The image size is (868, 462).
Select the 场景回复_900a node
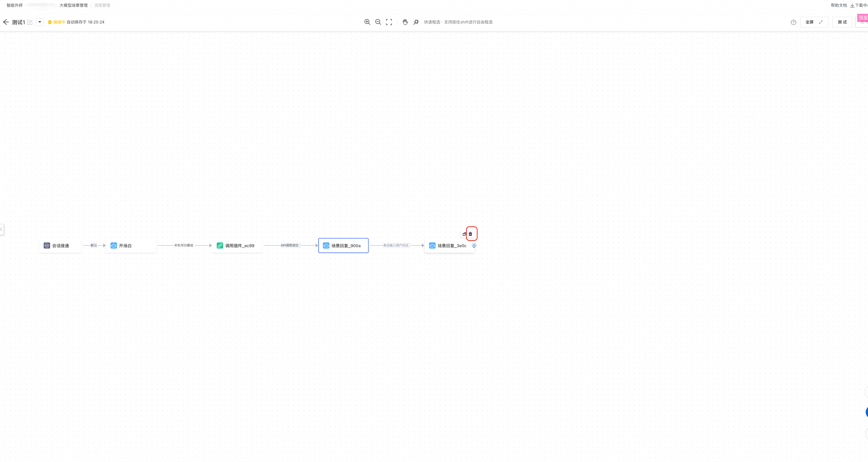[344, 246]
